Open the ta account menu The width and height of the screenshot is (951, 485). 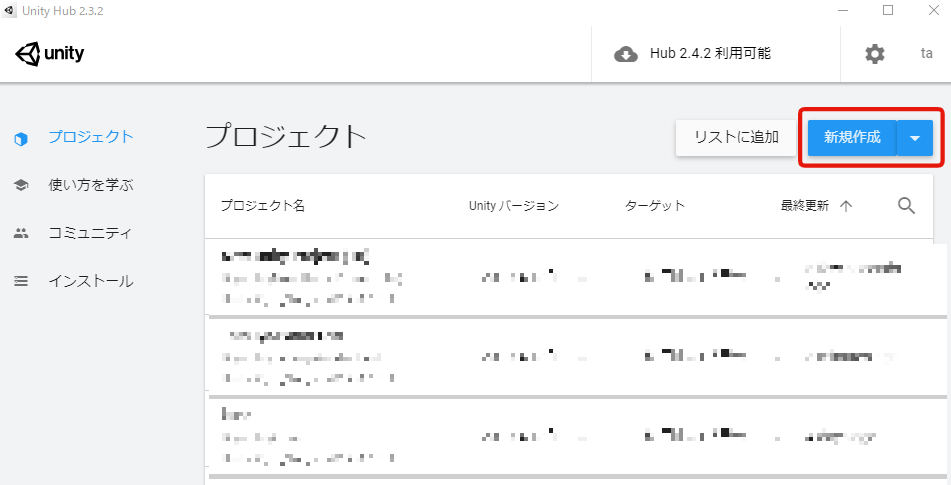pos(926,53)
